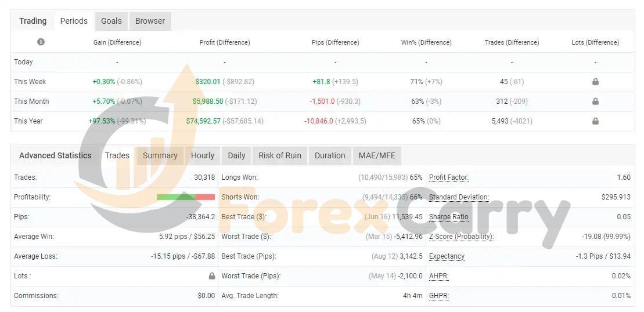Click the Best Trade (Pips) value 3,142.5
Screen dimensions: 644x312
(411, 256)
